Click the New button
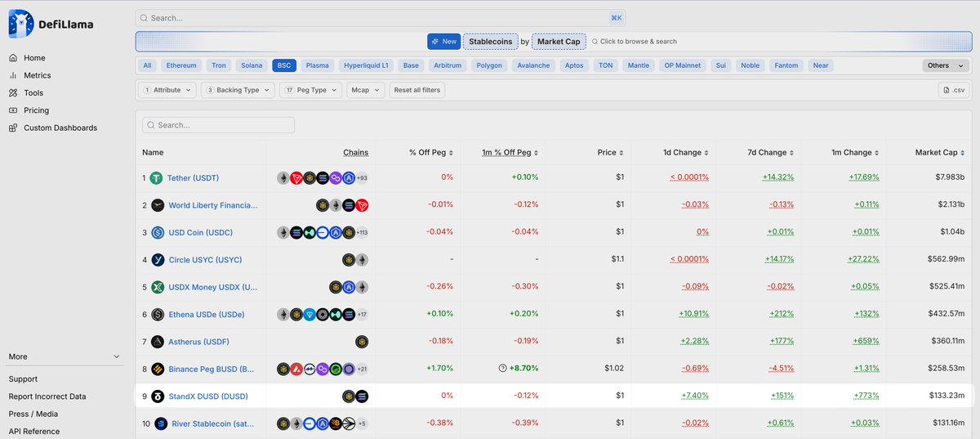 (x=443, y=41)
